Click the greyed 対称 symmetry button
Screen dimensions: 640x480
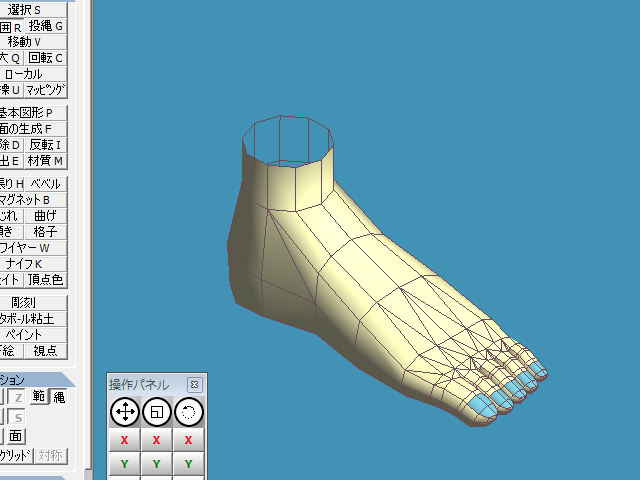point(51,456)
